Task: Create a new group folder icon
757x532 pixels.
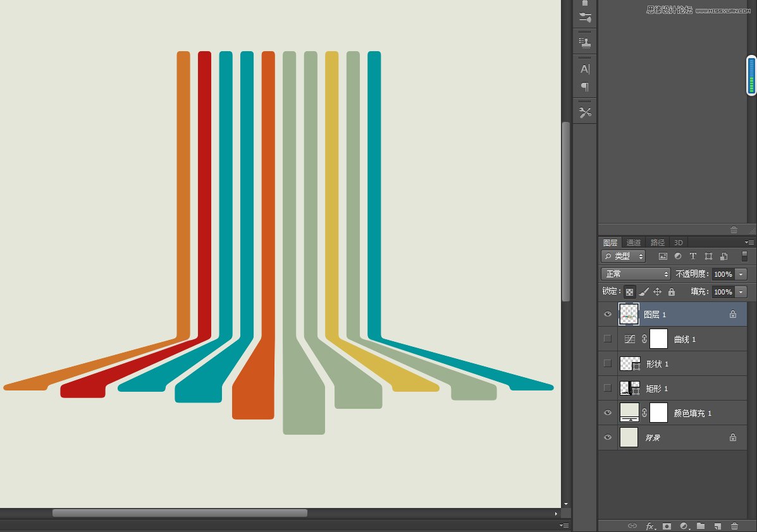Action: pos(701,526)
